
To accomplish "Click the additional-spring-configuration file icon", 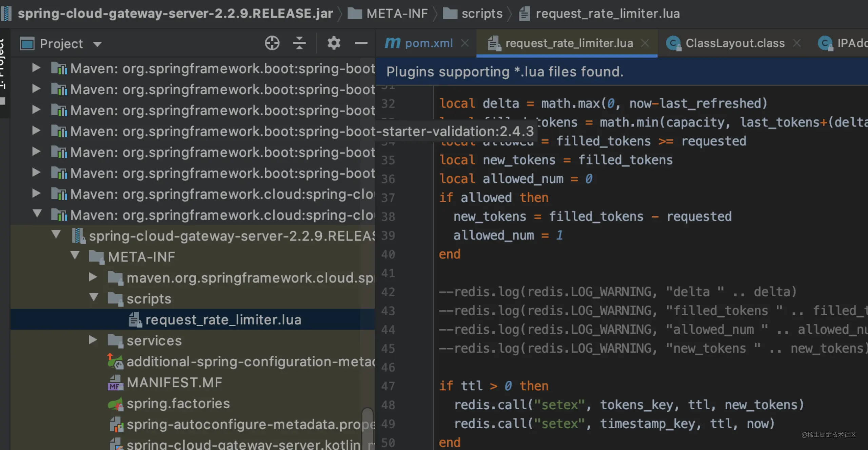I will point(115,362).
